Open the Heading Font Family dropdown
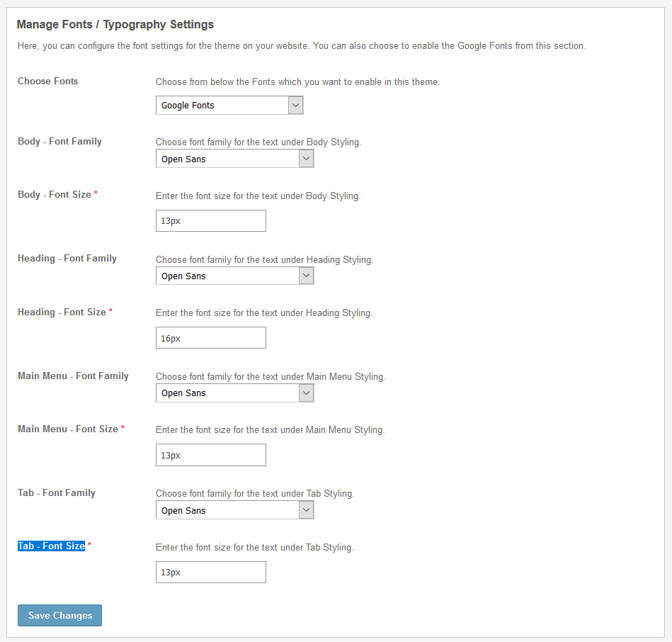Image resolution: width=672 pixels, height=642 pixels. 234,276
